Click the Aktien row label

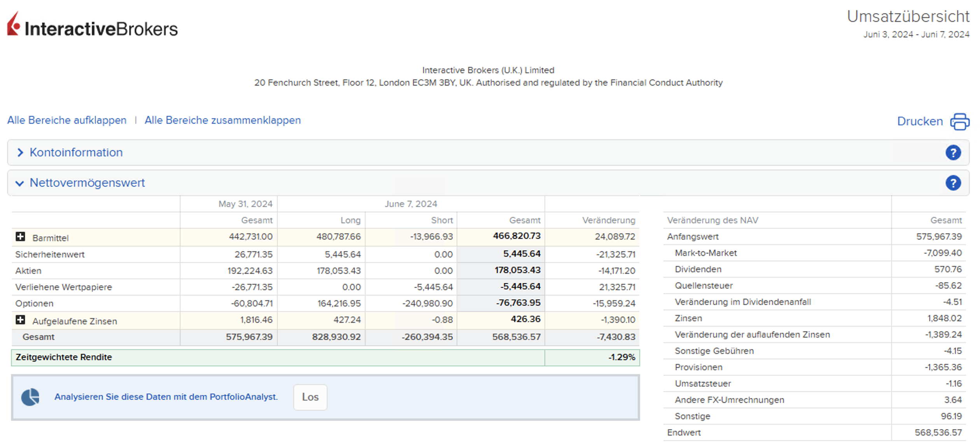point(28,271)
